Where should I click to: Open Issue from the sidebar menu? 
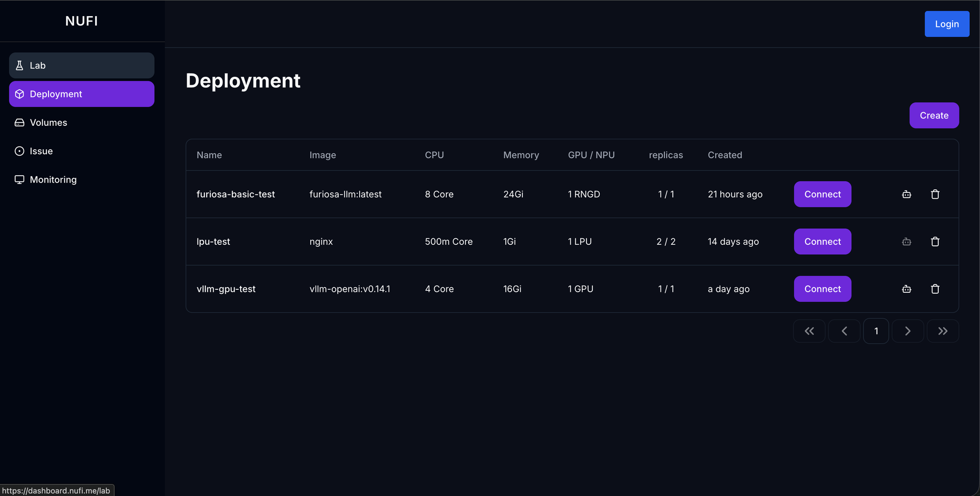[41, 151]
